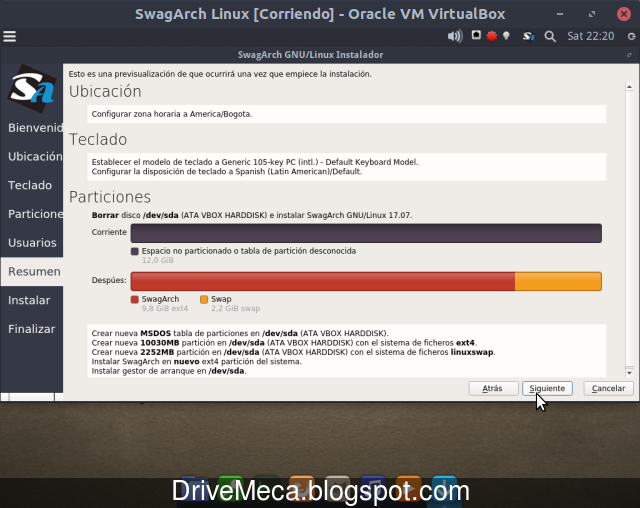
Task: Click text 'Configurar zona horaria a America/Bogota.'
Action: [172, 114]
